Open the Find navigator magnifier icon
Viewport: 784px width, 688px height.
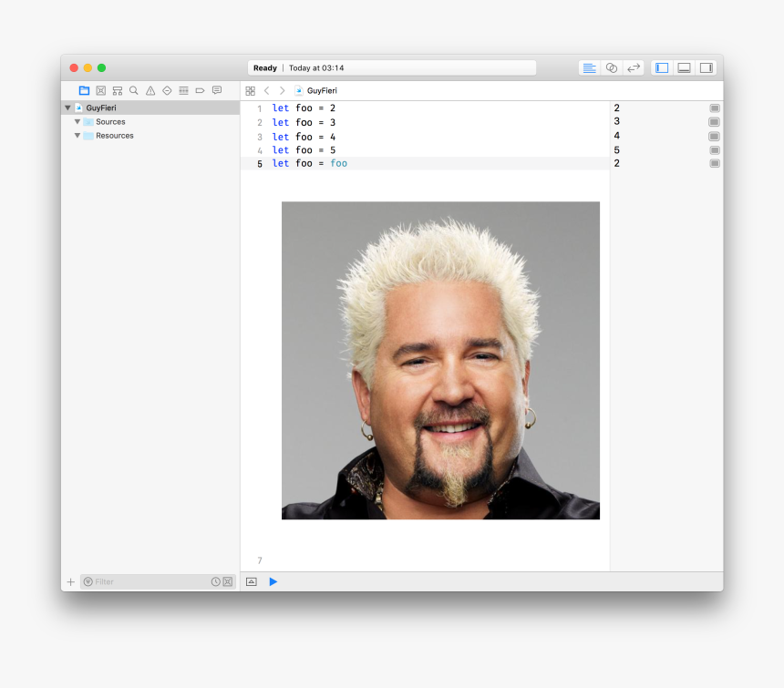pyautogui.click(x=133, y=90)
